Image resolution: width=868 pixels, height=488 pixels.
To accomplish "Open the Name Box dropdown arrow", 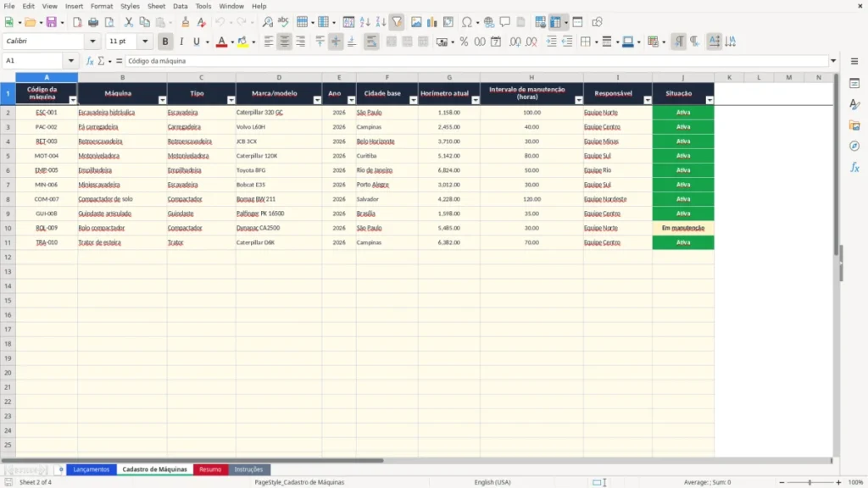I will click(x=71, y=61).
